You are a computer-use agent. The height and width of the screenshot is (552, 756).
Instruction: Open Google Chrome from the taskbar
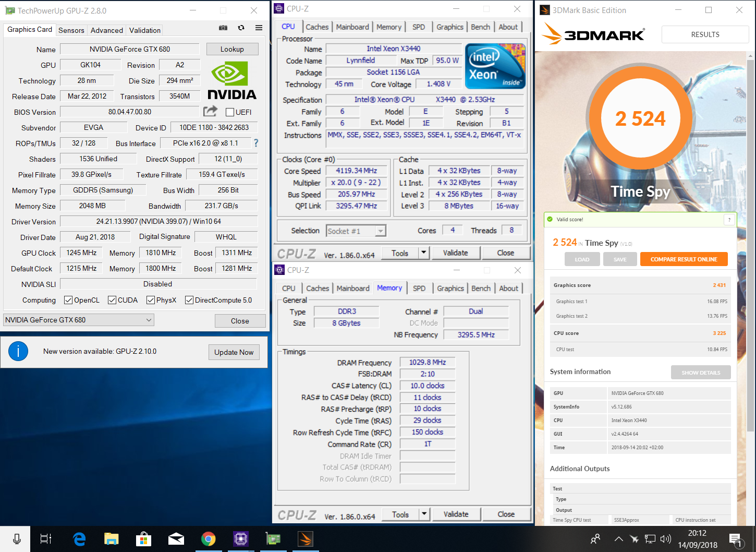click(209, 539)
